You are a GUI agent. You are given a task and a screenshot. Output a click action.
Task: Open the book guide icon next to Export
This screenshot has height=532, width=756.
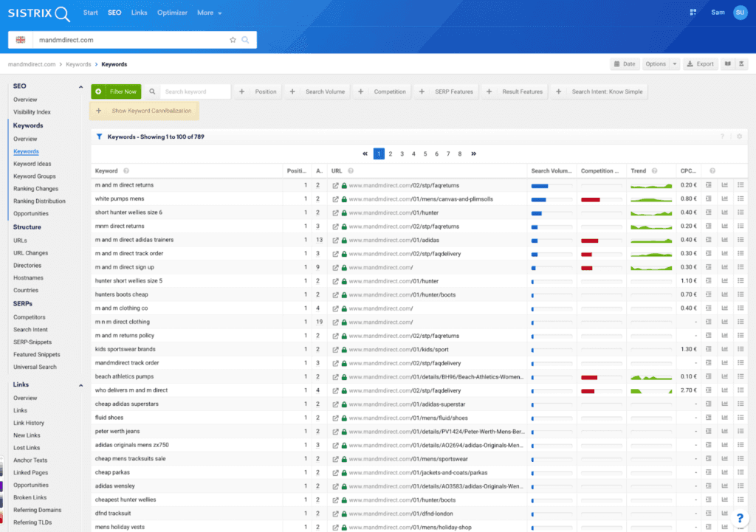[x=728, y=63]
